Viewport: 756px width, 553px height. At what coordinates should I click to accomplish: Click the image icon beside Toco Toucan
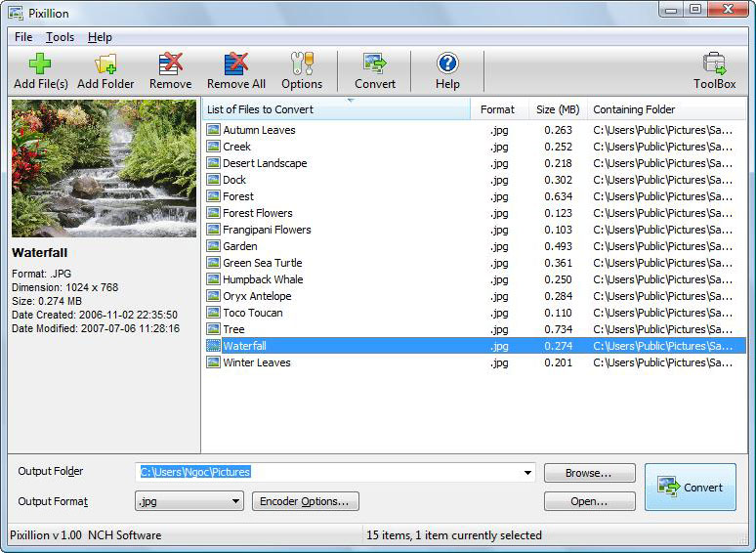click(x=213, y=313)
